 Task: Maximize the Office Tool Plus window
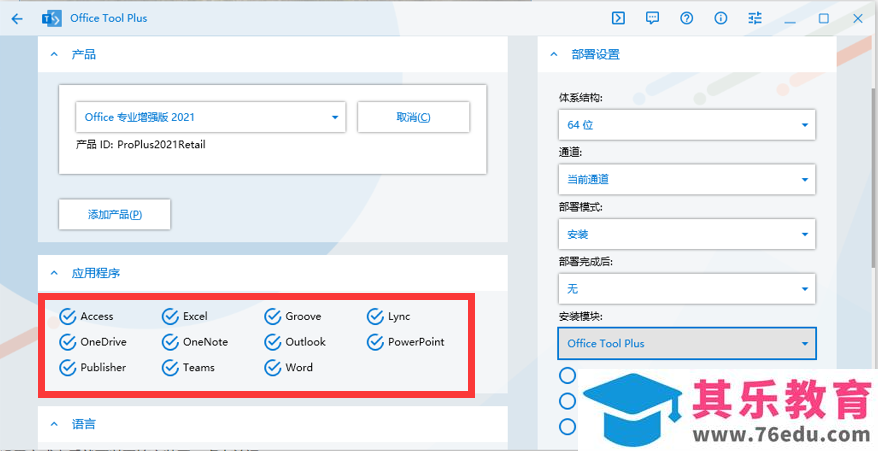point(824,18)
